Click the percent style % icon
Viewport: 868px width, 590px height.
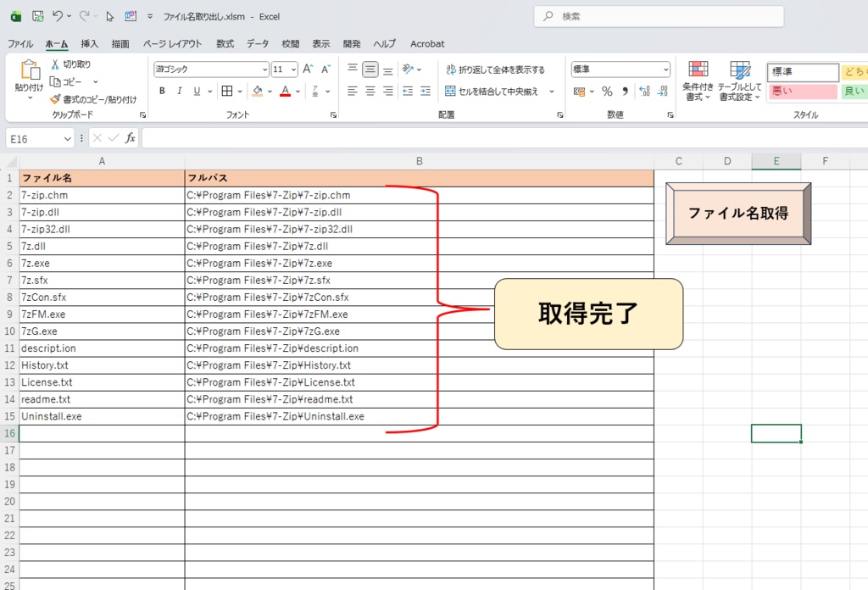[x=607, y=91]
